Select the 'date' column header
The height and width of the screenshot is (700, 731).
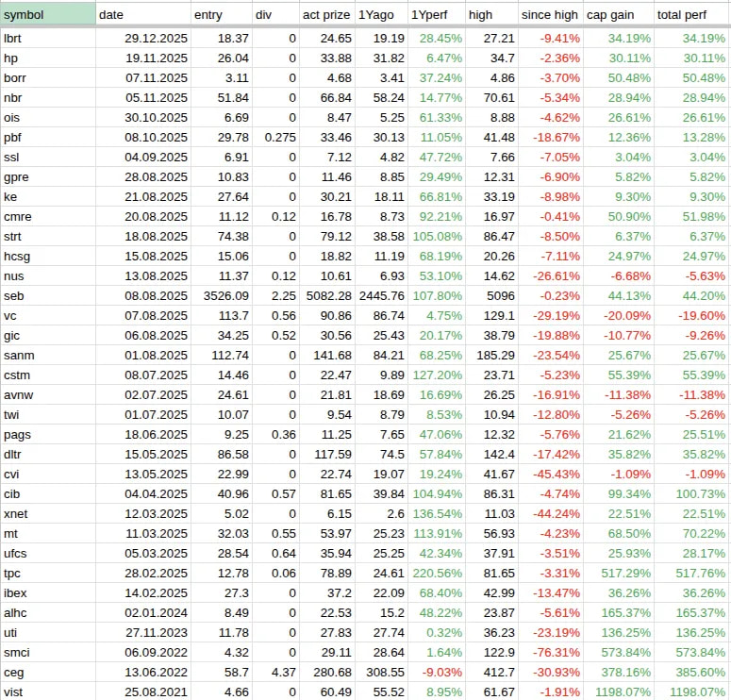[x=141, y=14]
